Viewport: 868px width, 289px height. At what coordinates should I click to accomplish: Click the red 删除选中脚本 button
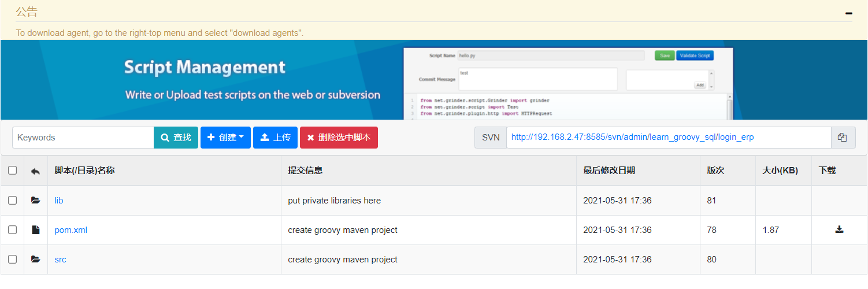click(339, 138)
